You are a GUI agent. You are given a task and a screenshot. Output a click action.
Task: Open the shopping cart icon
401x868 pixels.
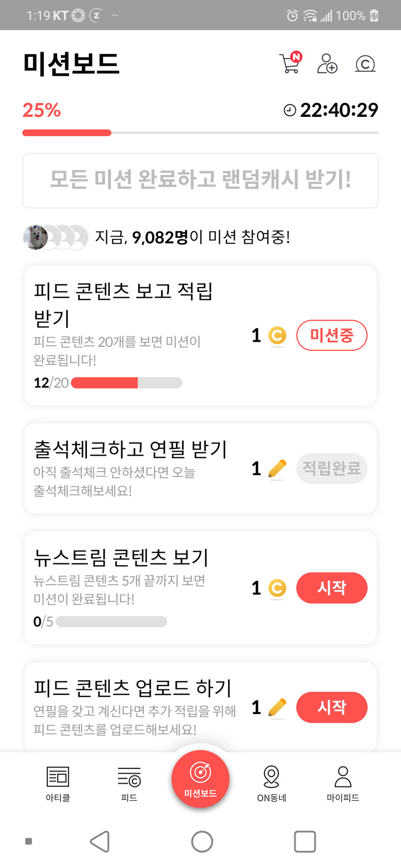tap(290, 63)
